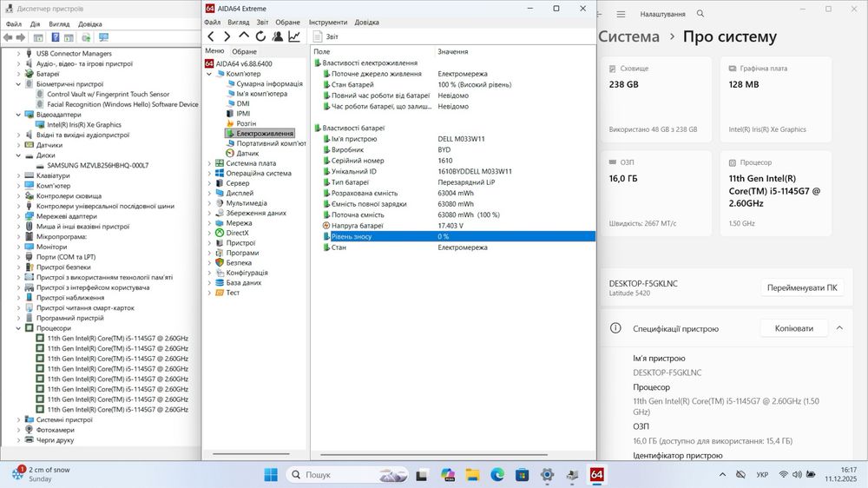Switch to Обране tab in AIDA64 sidebar
This screenshot has height=488, width=868.
(244, 51)
